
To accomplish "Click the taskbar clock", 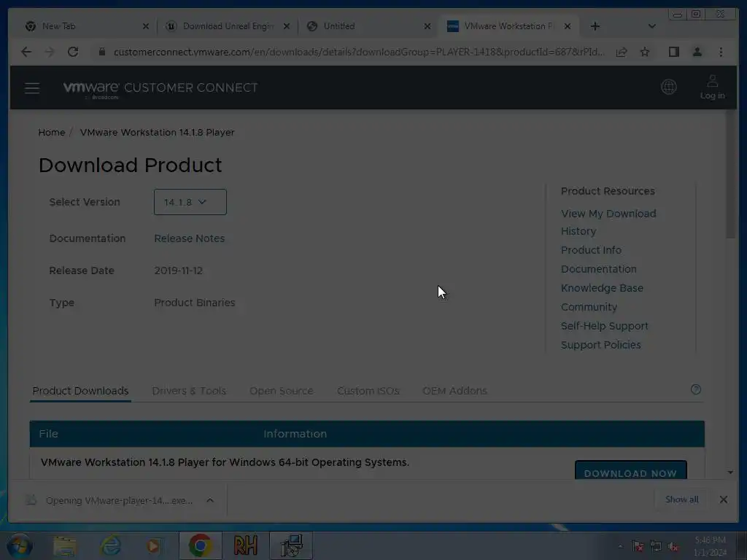I will 710,546.
